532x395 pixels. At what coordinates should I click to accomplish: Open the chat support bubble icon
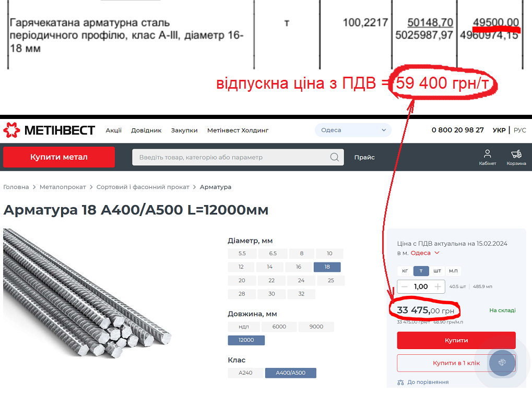(x=502, y=363)
